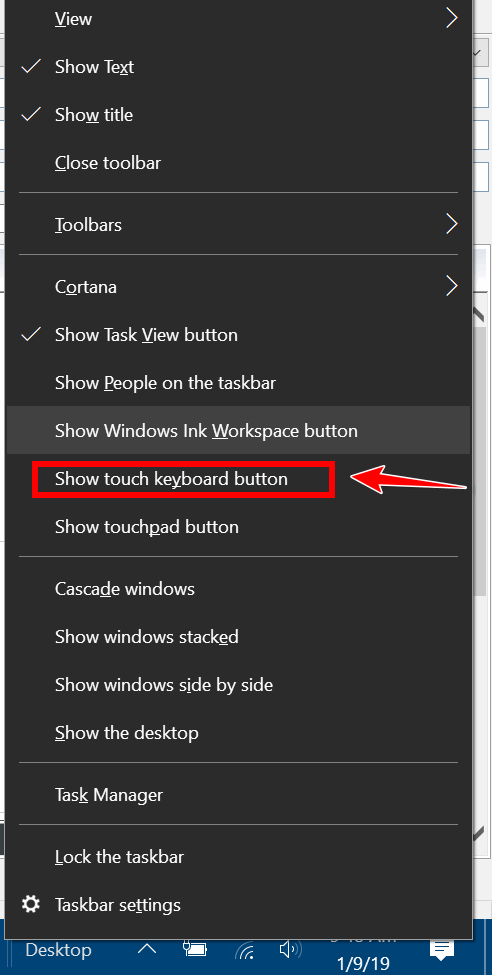
Task: Expand the View submenu
Action: [238, 19]
